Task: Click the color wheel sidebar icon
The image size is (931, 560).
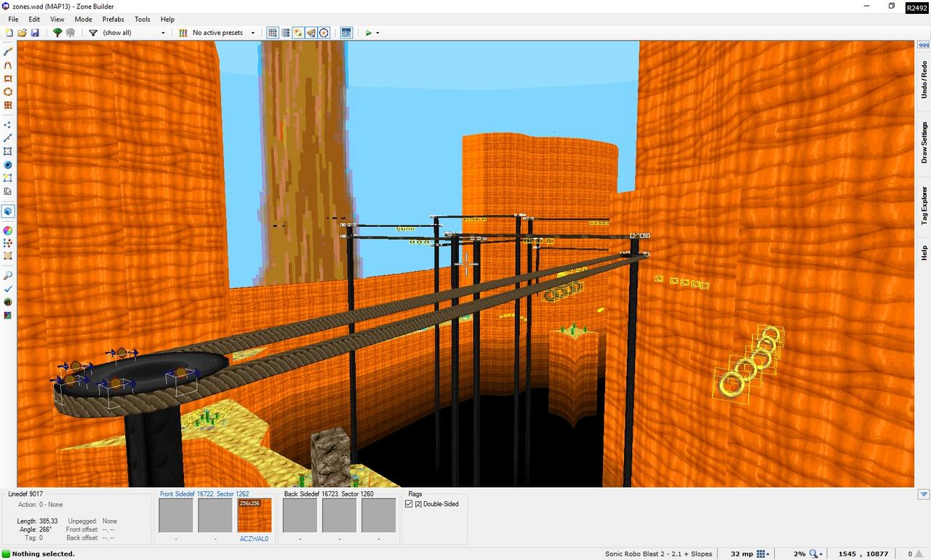Action: point(8,231)
